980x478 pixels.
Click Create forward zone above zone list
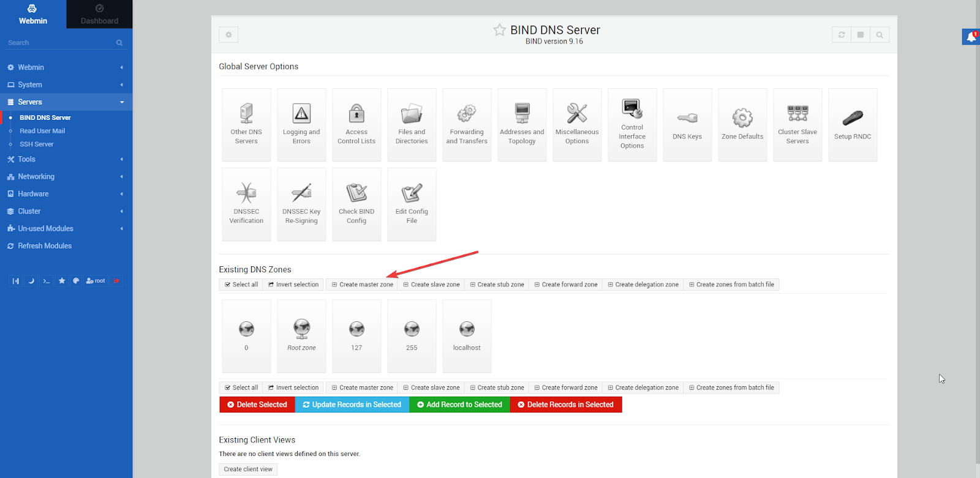click(x=566, y=285)
